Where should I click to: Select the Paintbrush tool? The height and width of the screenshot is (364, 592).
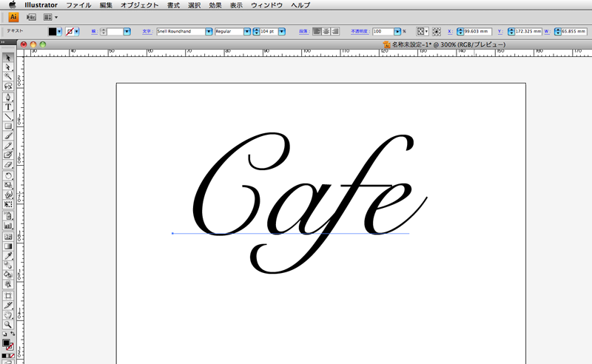point(8,136)
